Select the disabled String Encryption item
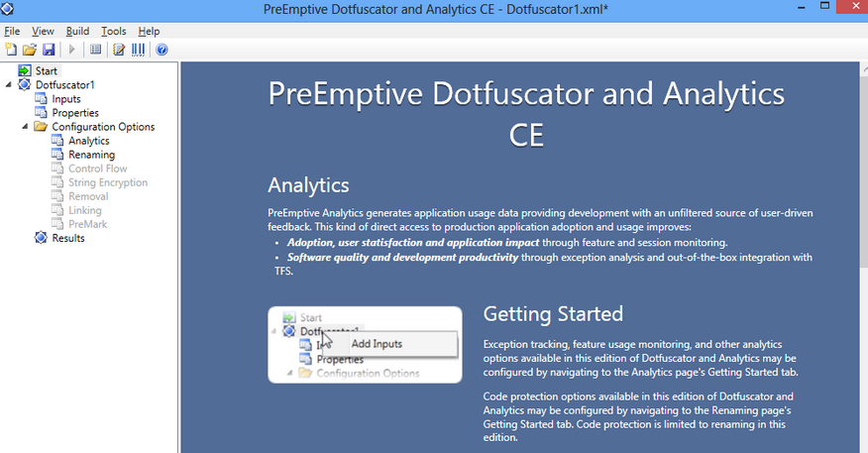 click(108, 182)
